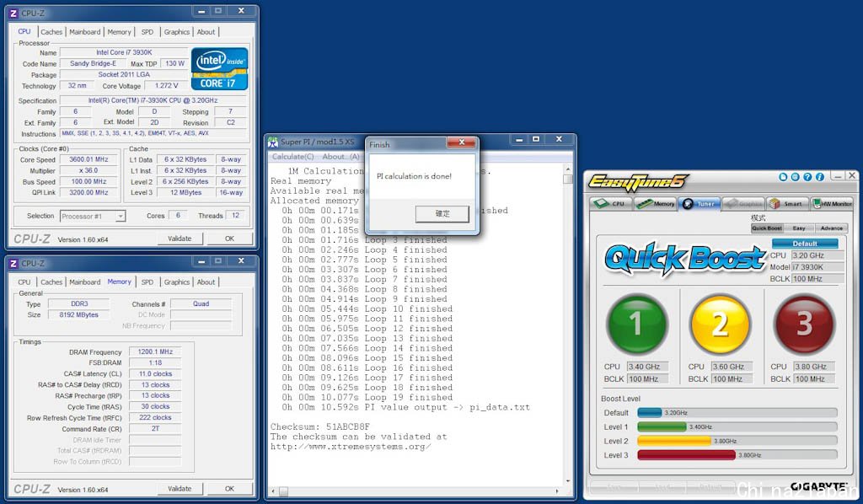Open About tab in bottom CPU-Z window

[x=206, y=281]
